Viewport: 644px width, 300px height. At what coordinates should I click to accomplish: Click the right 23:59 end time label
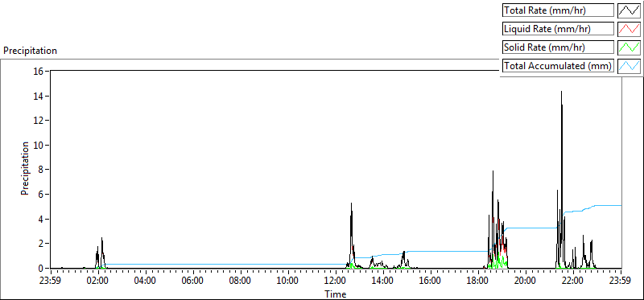tap(621, 282)
